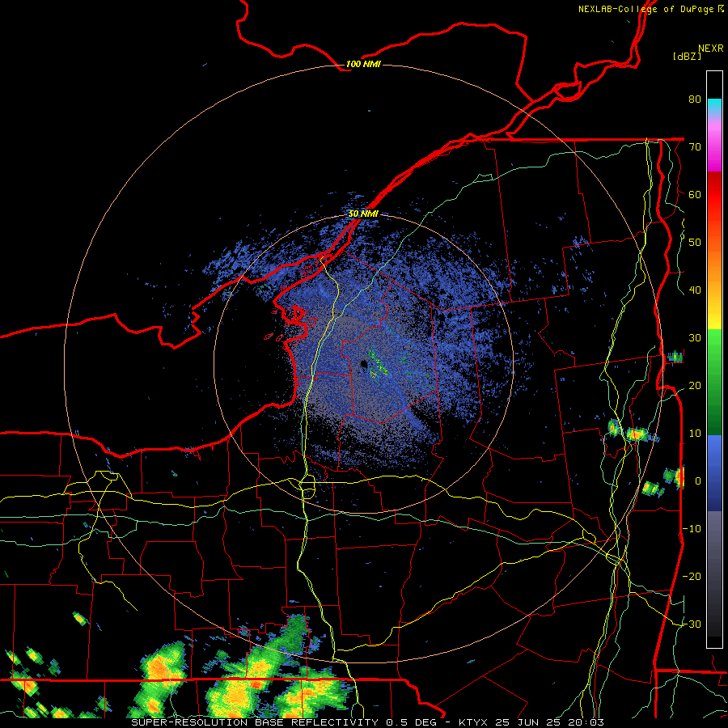The width and height of the screenshot is (728, 728).
Task: Click the 60 value on the dBZ scale
Action: click(x=695, y=194)
